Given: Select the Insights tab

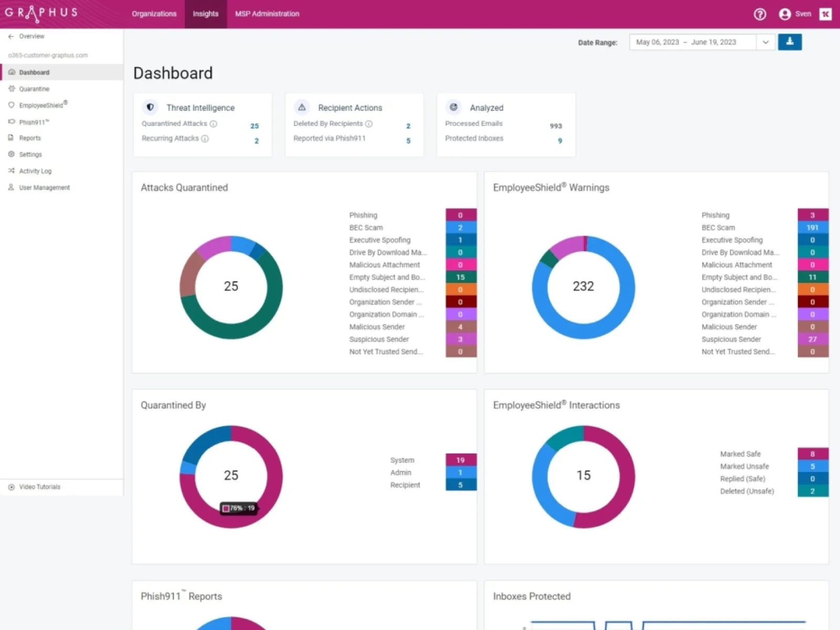Looking at the screenshot, I should point(205,14).
